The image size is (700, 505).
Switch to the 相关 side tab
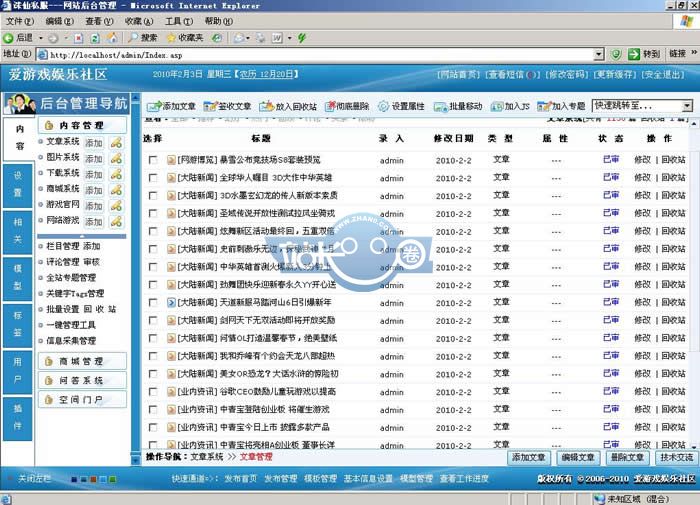(x=17, y=231)
